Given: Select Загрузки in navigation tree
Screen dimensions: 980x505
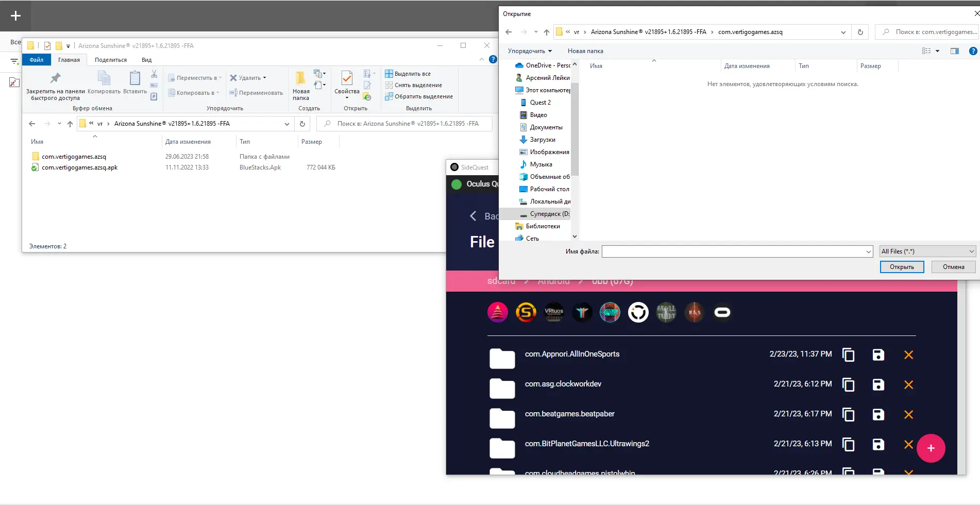Looking at the screenshot, I should tap(542, 140).
